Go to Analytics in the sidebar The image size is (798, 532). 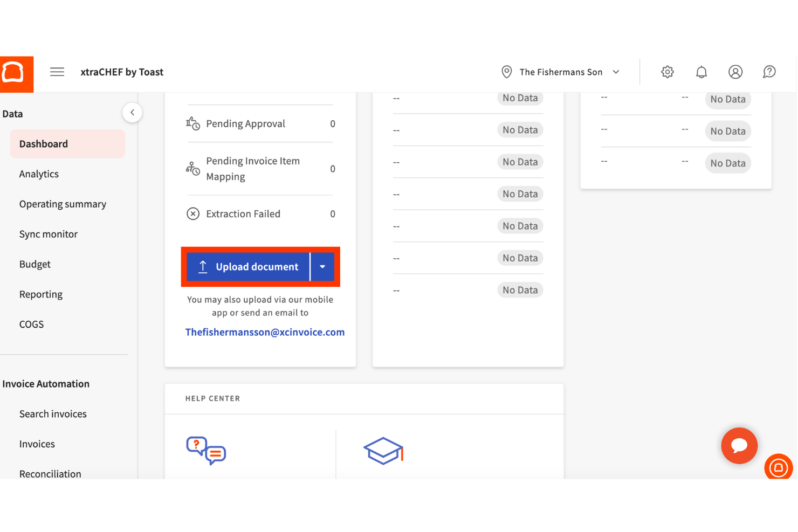pos(39,174)
